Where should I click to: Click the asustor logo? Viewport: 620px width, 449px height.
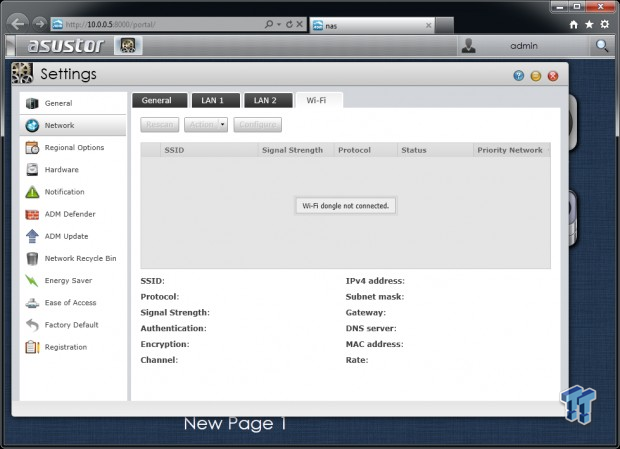click(66, 46)
